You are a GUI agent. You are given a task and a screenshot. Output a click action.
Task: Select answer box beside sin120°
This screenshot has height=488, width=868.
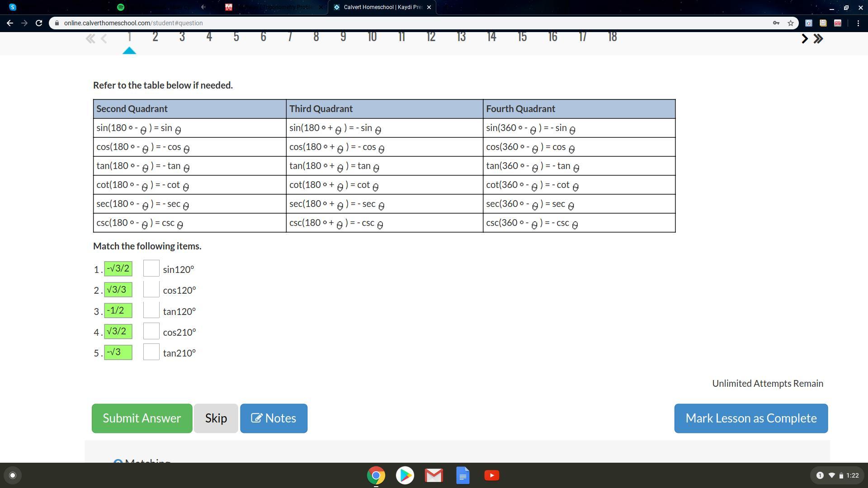click(x=151, y=269)
